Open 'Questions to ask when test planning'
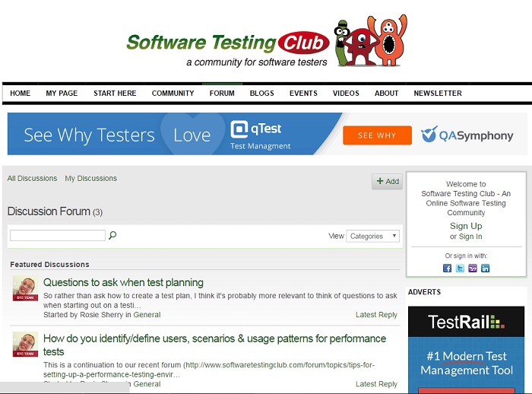 (123, 282)
